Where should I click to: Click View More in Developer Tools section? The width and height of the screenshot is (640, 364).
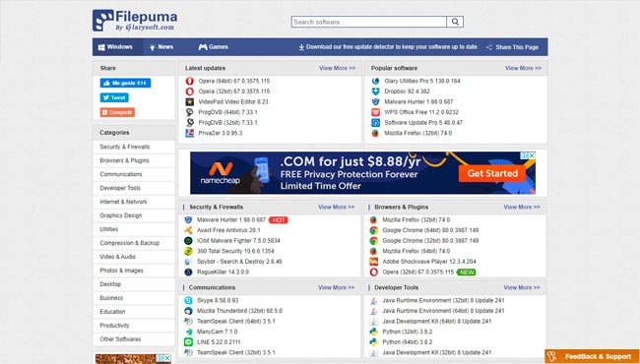coord(522,287)
